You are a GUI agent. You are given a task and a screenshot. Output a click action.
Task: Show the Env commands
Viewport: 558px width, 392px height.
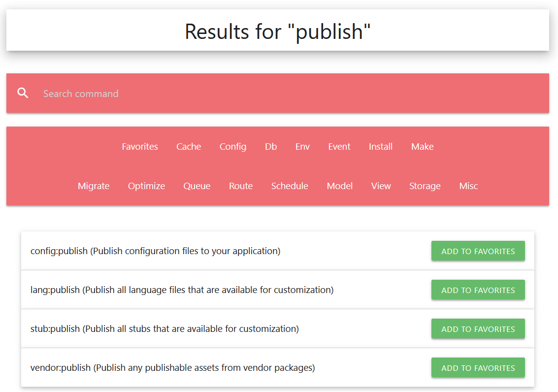click(x=302, y=147)
